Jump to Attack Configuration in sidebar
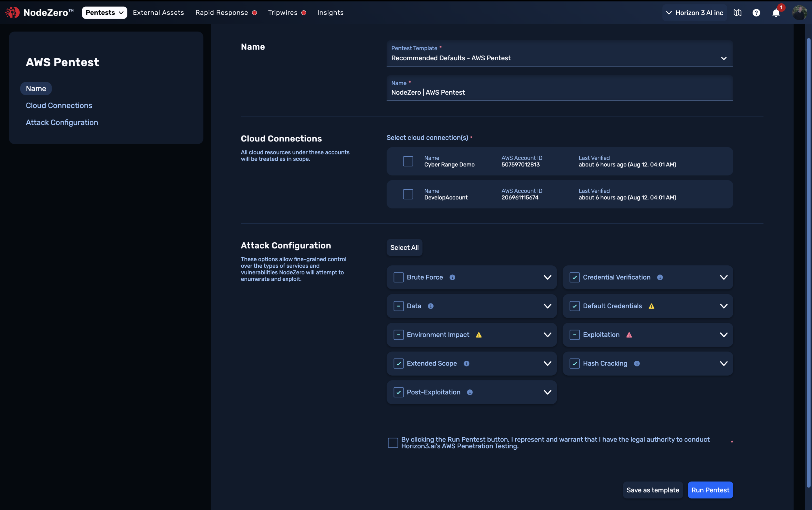This screenshot has width=812, height=510. (x=62, y=122)
